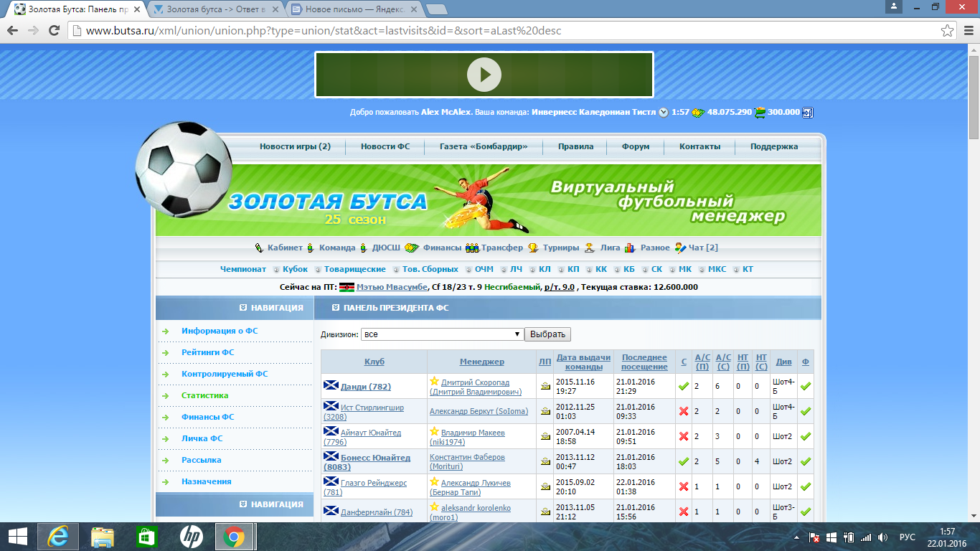Image resolution: width=980 pixels, height=551 pixels.
Task: Click the trophy icon next to Турниры
Action: pyautogui.click(x=533, y=248)
